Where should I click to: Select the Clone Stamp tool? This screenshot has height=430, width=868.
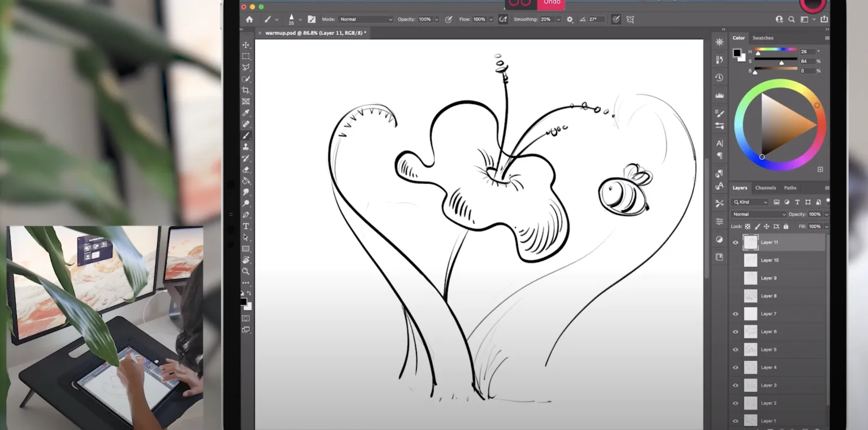click(246, 147)
